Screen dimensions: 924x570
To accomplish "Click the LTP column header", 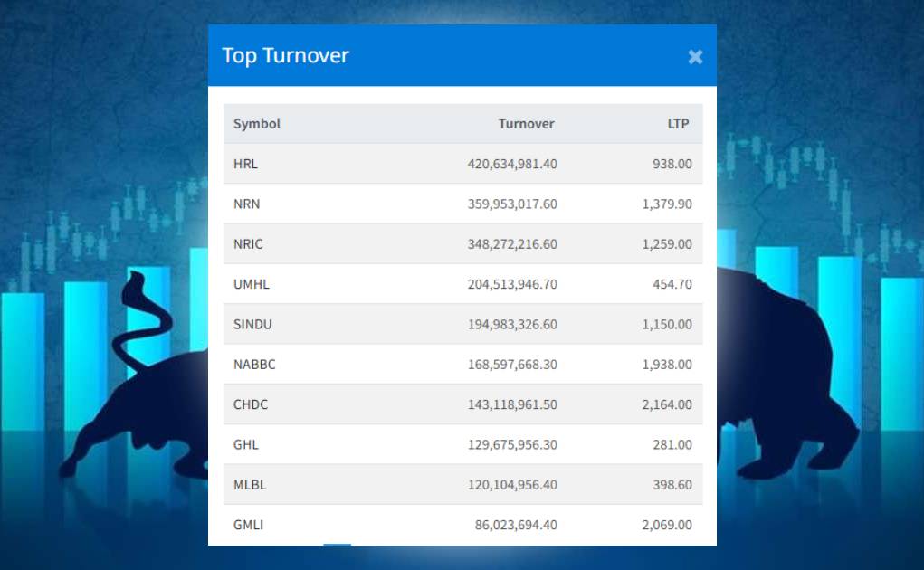I will click(x=678, y=124).
